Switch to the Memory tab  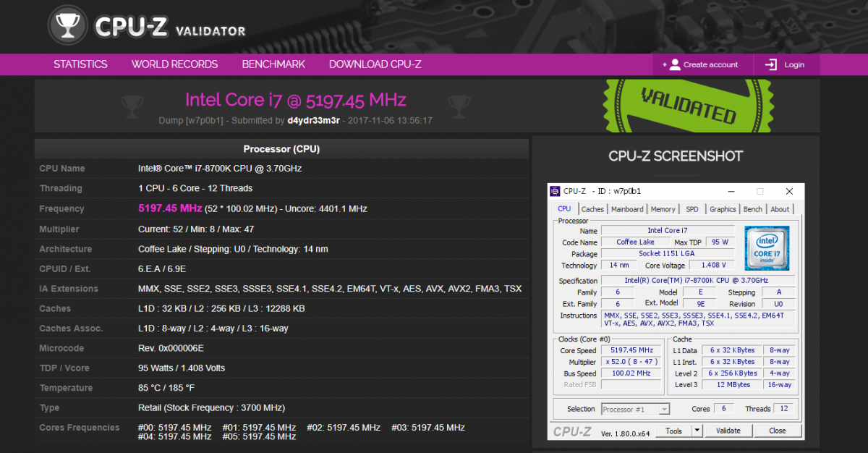coord(663,209)
